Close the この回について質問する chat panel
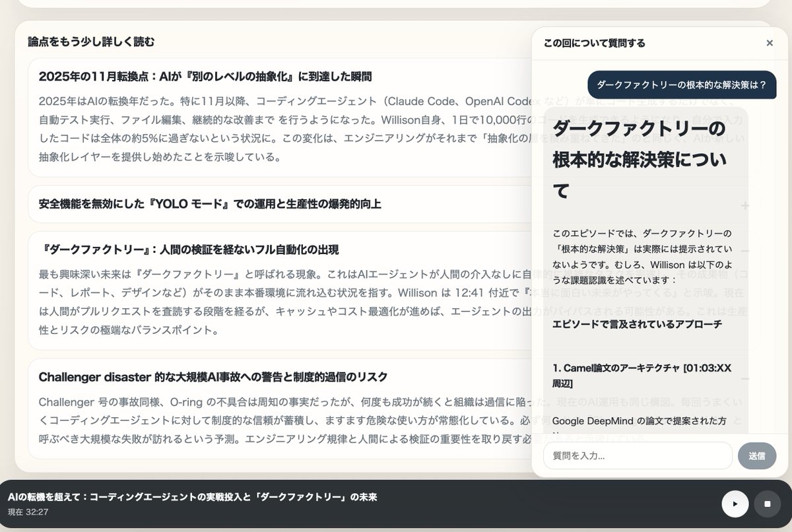Screen dimensions: 792x532 [769, 43]
